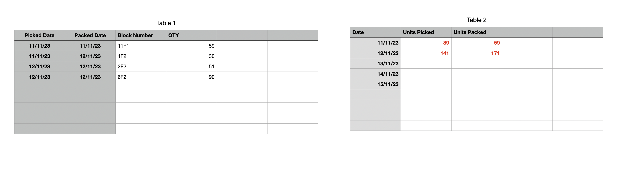Select the Table 1 title

tap(166, 23)
